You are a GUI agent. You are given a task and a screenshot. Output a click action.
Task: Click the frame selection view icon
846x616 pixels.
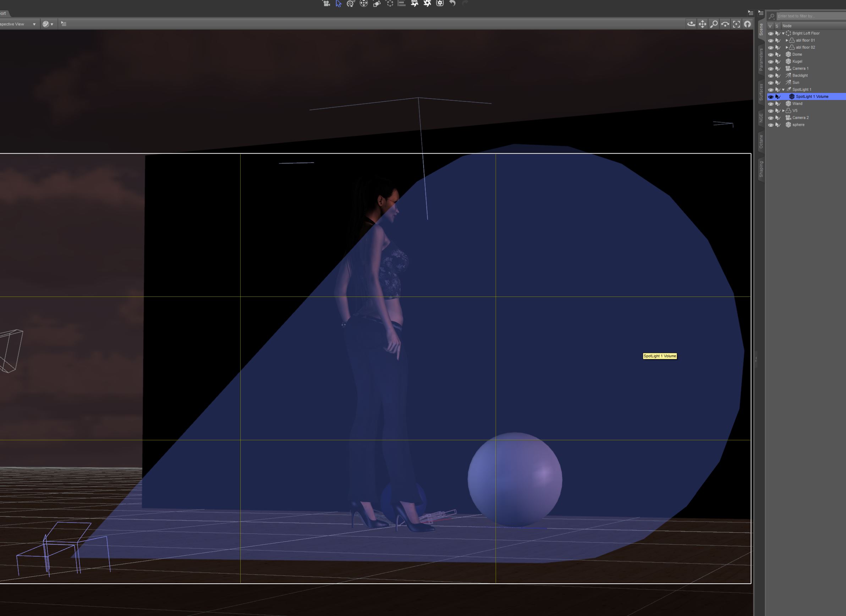[x=736, y=24]
